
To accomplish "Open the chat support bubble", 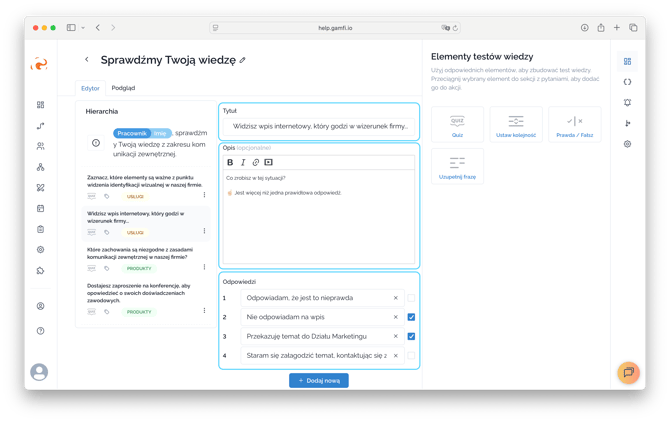I will (x=627, y=372).
